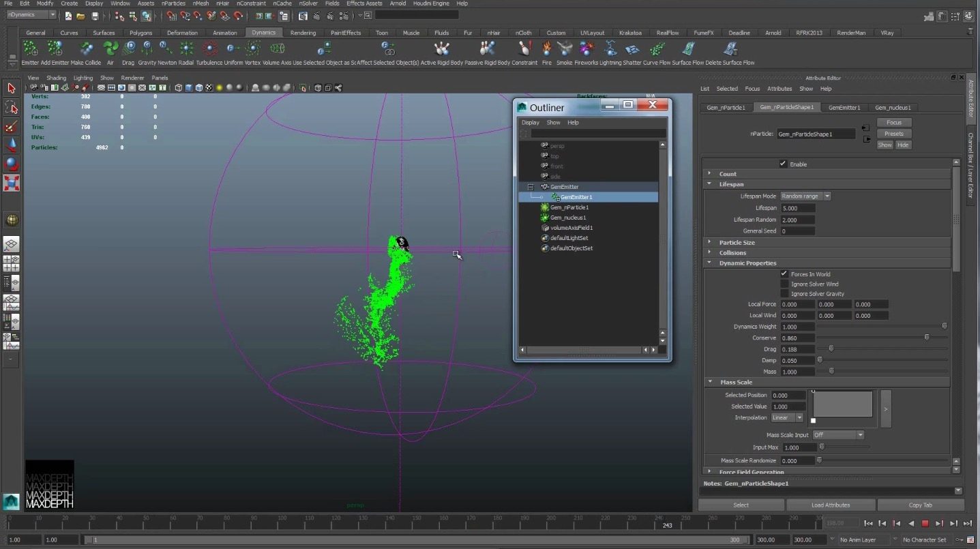Create a Radial field from shelf

tap(186, 48)
